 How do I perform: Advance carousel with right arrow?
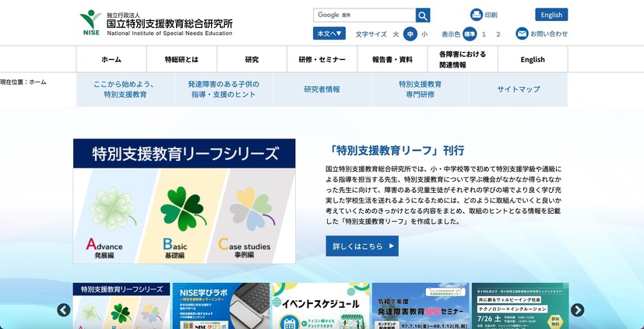(x=577, y=310)
